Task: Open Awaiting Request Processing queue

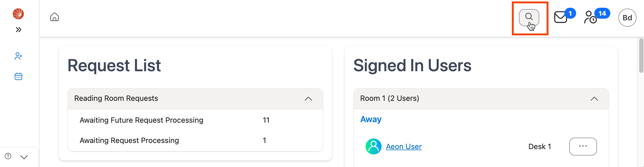Action: [x=129, y=141]
